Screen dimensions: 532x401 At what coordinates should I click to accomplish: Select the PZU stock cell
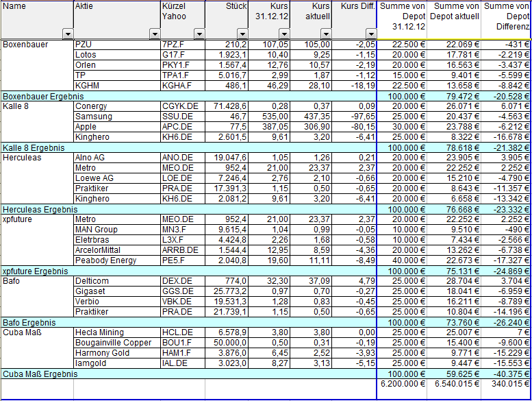117,45
